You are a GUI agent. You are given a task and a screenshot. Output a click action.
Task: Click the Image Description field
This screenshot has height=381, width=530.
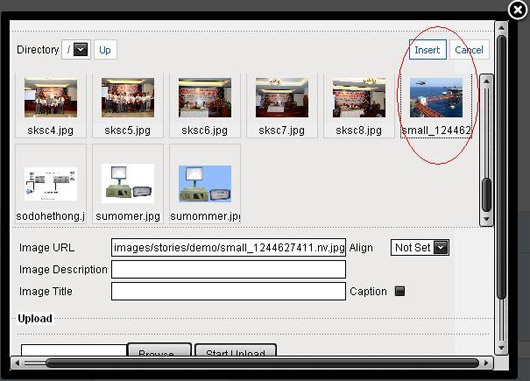tap(228, 269)
